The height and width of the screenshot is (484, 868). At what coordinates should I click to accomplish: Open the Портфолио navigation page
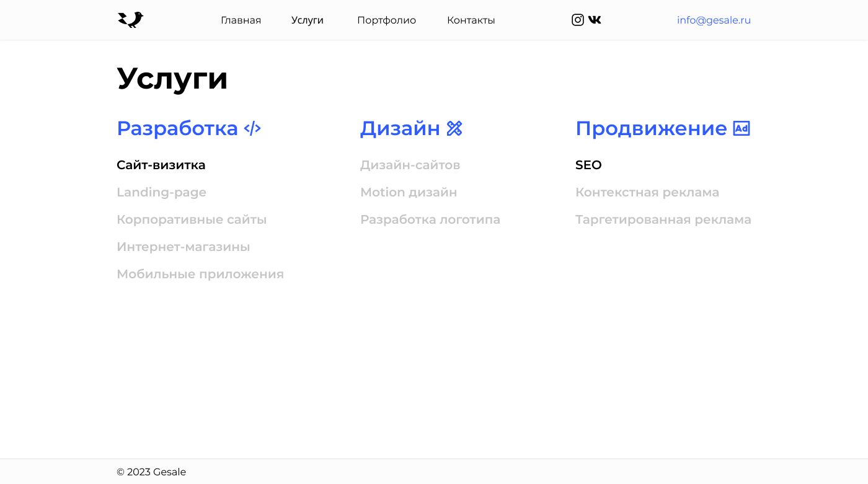coord(386,20)
